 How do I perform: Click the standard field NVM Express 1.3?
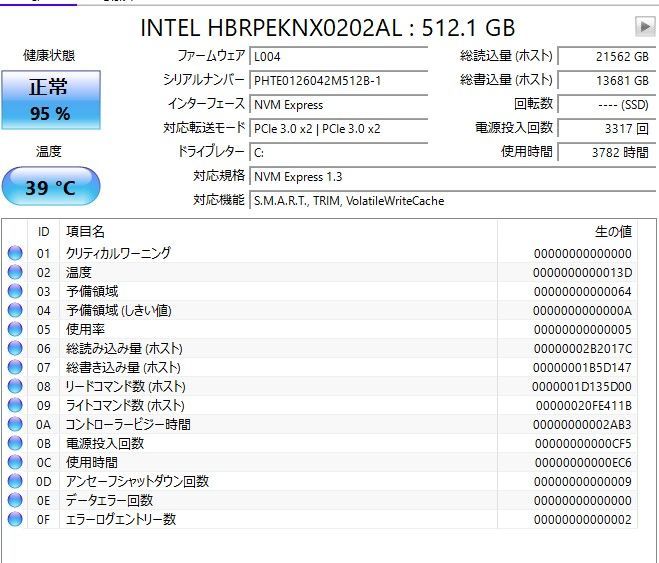[x=453, y=176]
